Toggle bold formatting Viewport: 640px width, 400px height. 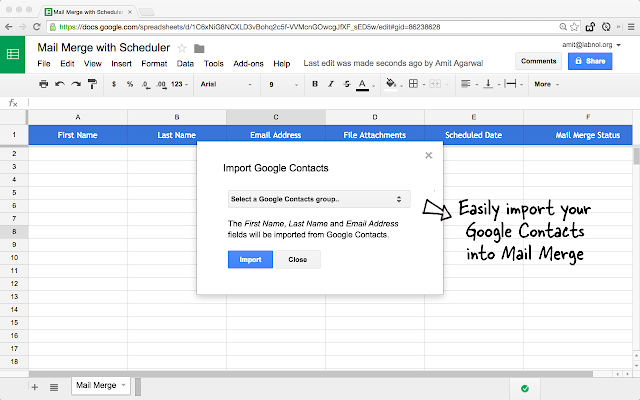[x=315, y=84]
